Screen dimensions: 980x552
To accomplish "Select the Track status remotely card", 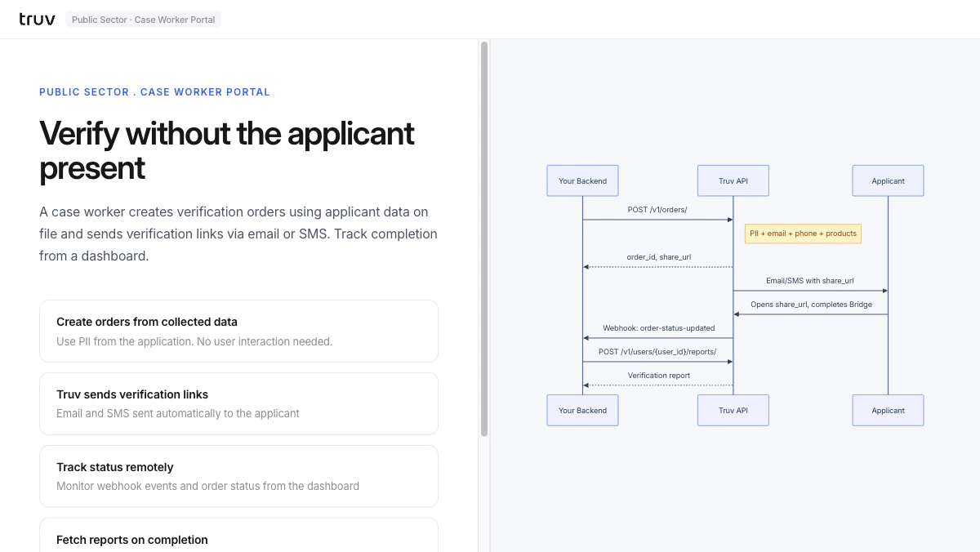I will coord(238,476).
